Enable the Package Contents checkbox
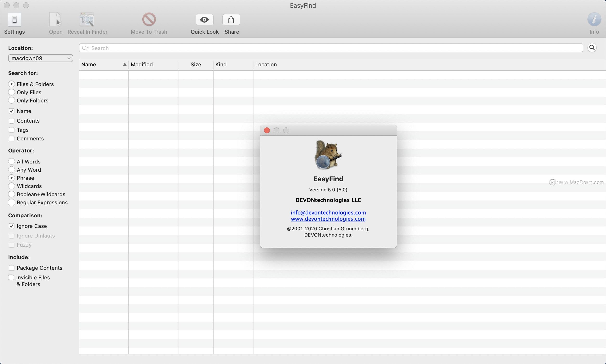The height and width of the screenshot is (364, 606). 11,268
